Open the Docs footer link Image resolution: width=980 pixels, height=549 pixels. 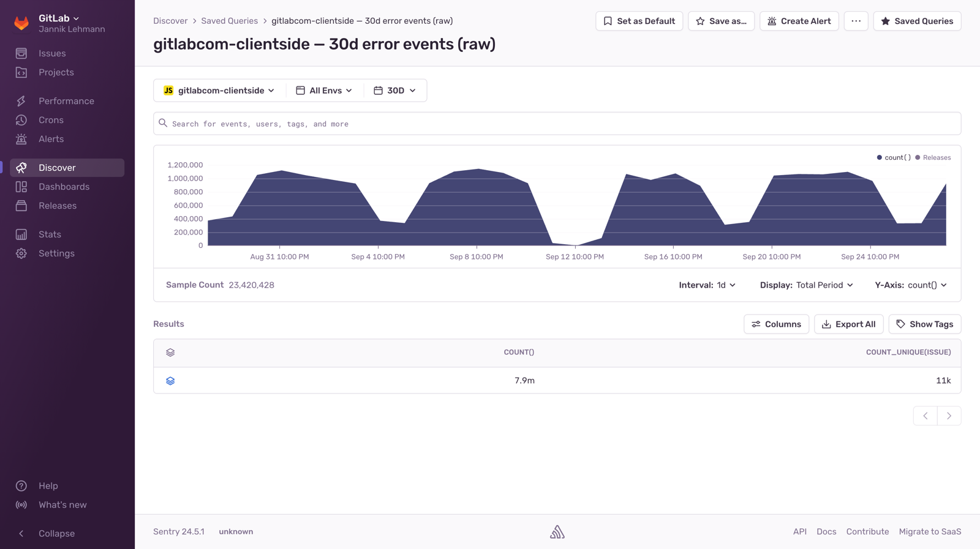[826, 532]
